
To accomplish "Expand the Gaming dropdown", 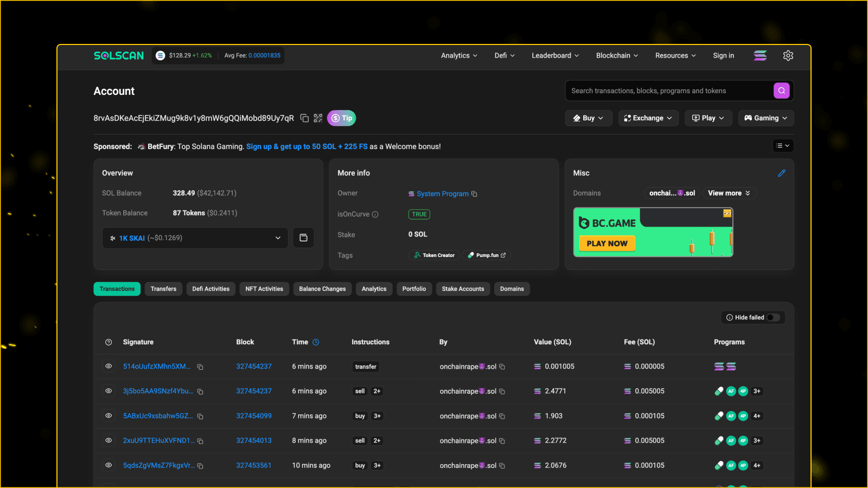I will [766, 118].
